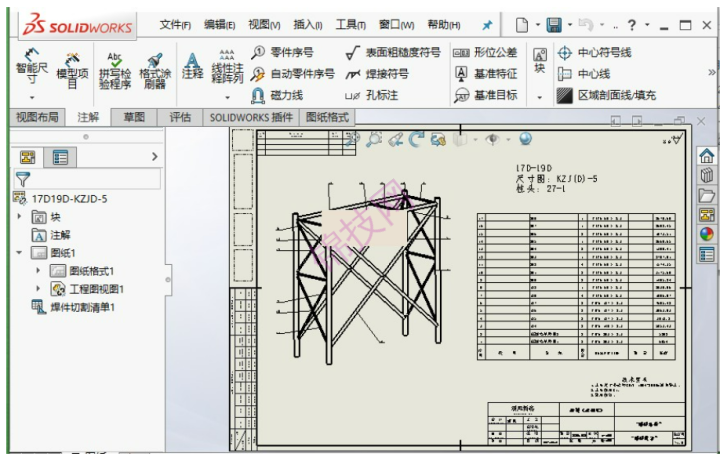Open the New document dropdown arrow
This screenshot has height=457, width=720.
click(537, 25)
